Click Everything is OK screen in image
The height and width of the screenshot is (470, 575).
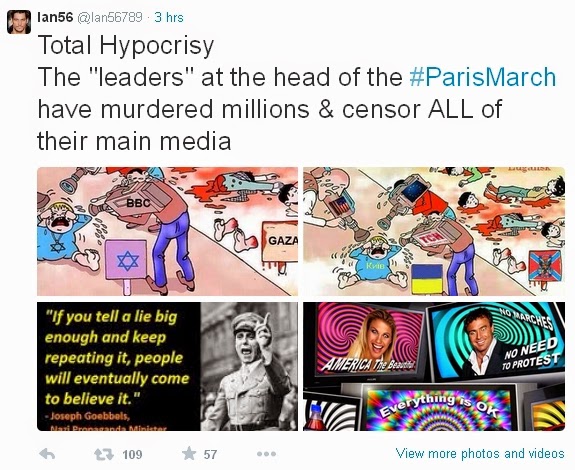(439, 407)
